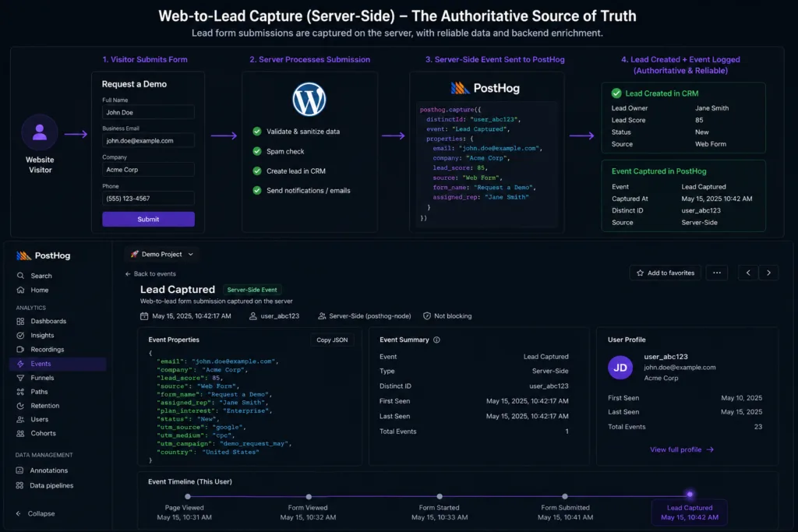Click Server-Side (posthog-node) label
The height and width of the screenshot is (532, 798).
[370, 315]
